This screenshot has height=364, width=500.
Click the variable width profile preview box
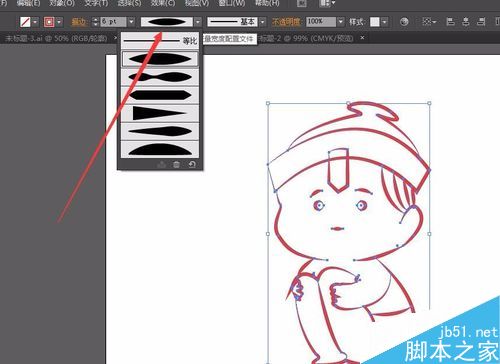pos(167,22)
